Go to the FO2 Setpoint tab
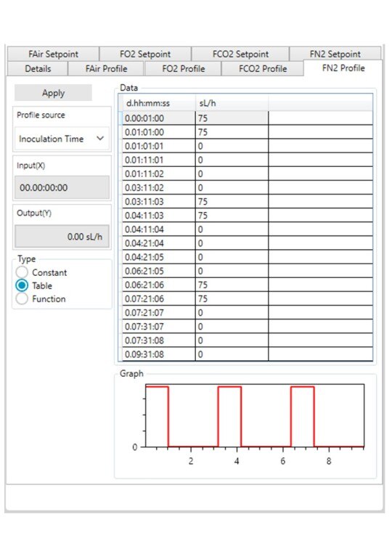The image size is (392, 554). tap(145, 54)
